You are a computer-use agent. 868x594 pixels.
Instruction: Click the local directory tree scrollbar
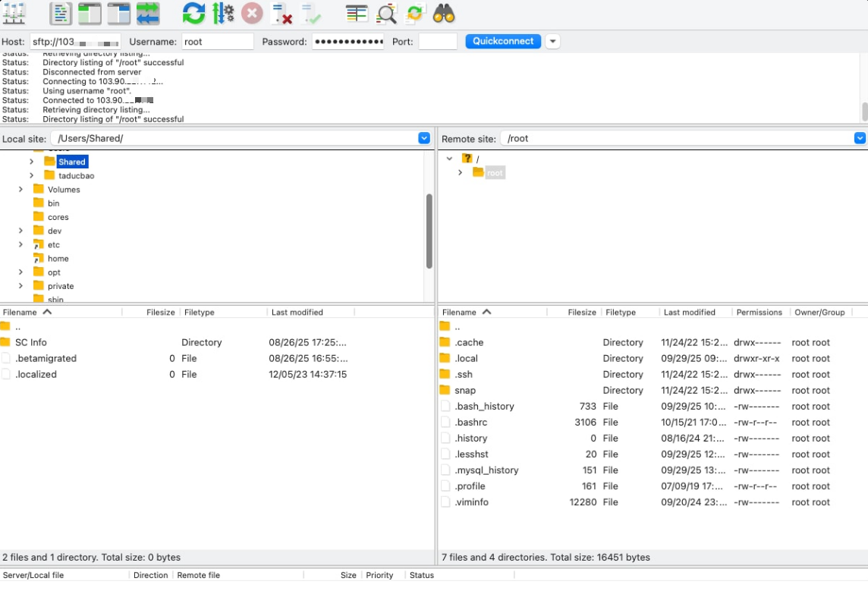(429, 231)
